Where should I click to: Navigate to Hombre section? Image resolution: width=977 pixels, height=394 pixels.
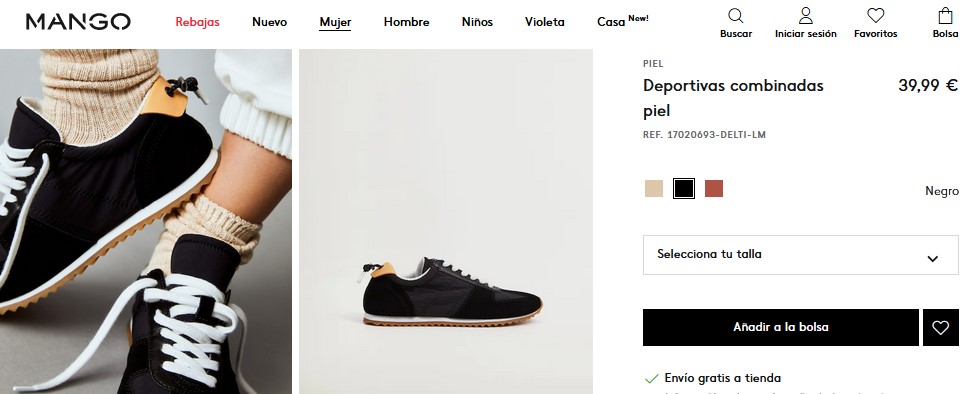pos(406,22)
